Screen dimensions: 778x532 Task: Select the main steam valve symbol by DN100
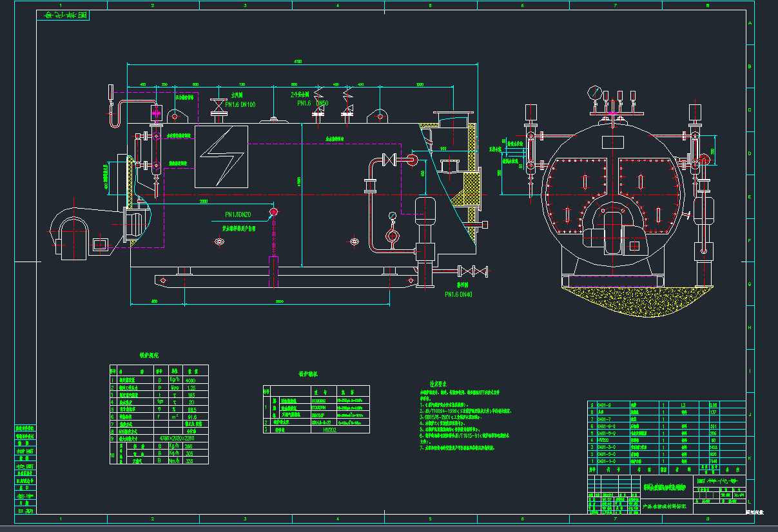pos(219,108)
